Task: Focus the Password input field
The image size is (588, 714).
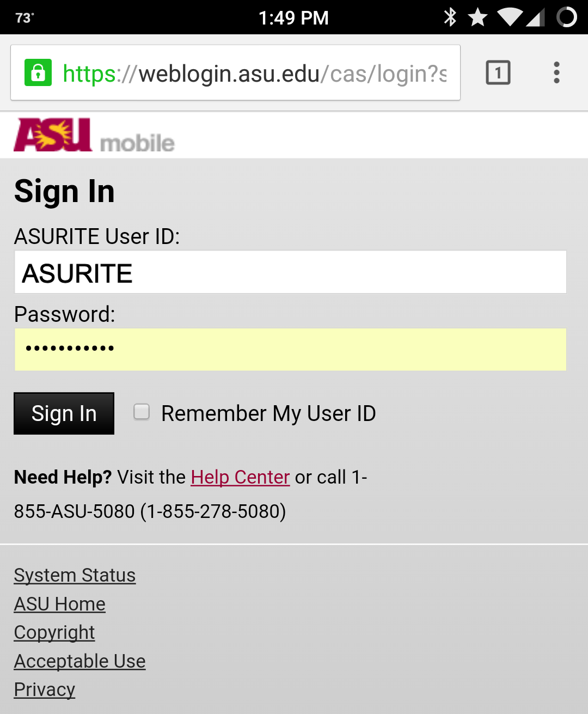Action: (x=290, y=350)
